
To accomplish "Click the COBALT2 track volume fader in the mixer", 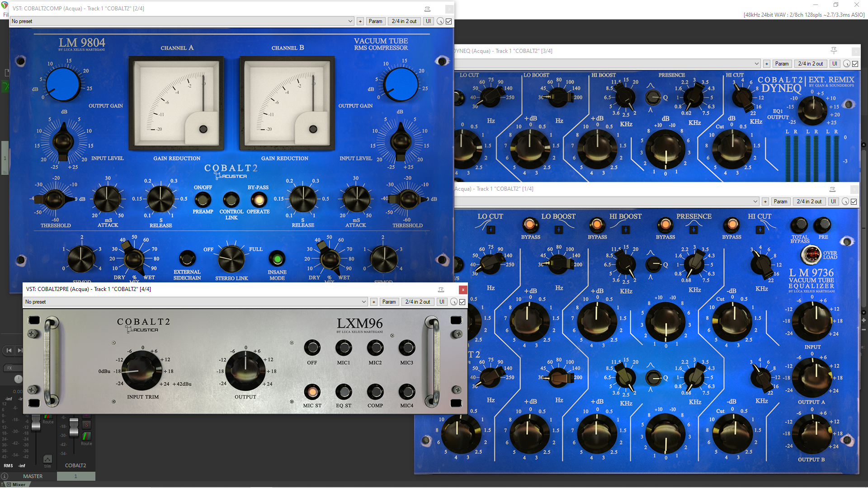I will point(74,427).
